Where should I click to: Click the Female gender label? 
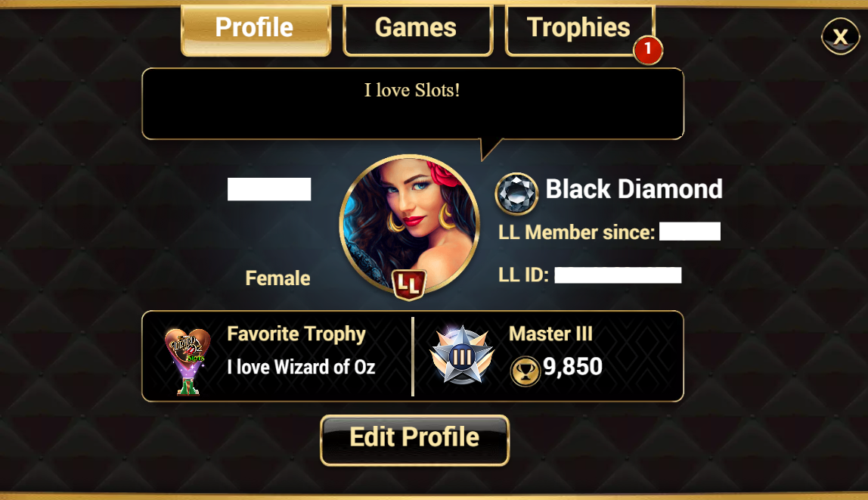pos(277,278)
